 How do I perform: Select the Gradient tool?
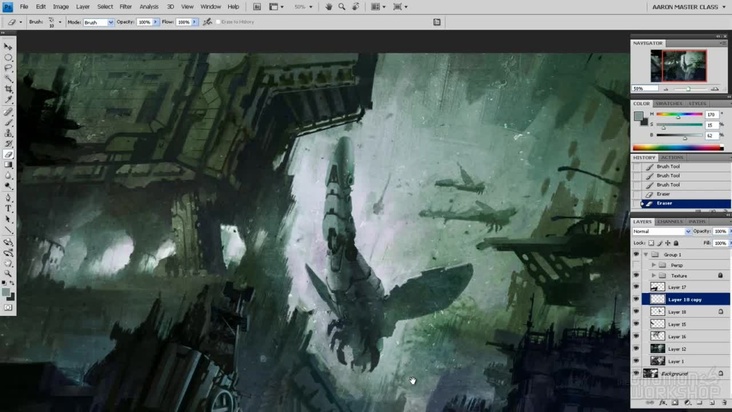pos(8,165)
